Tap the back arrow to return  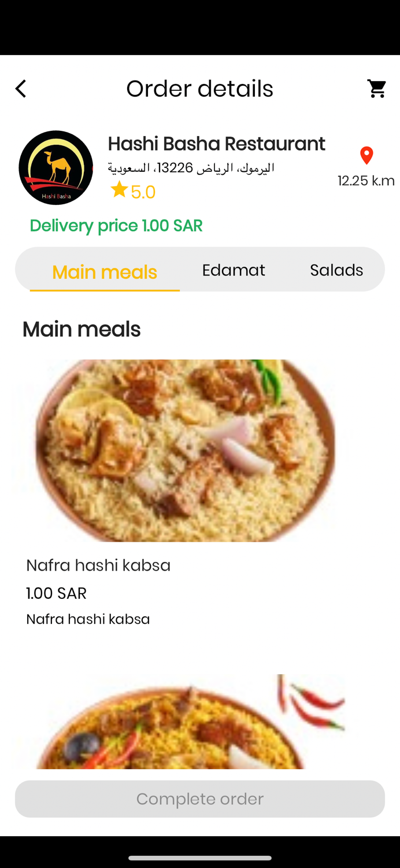[20, 88]
